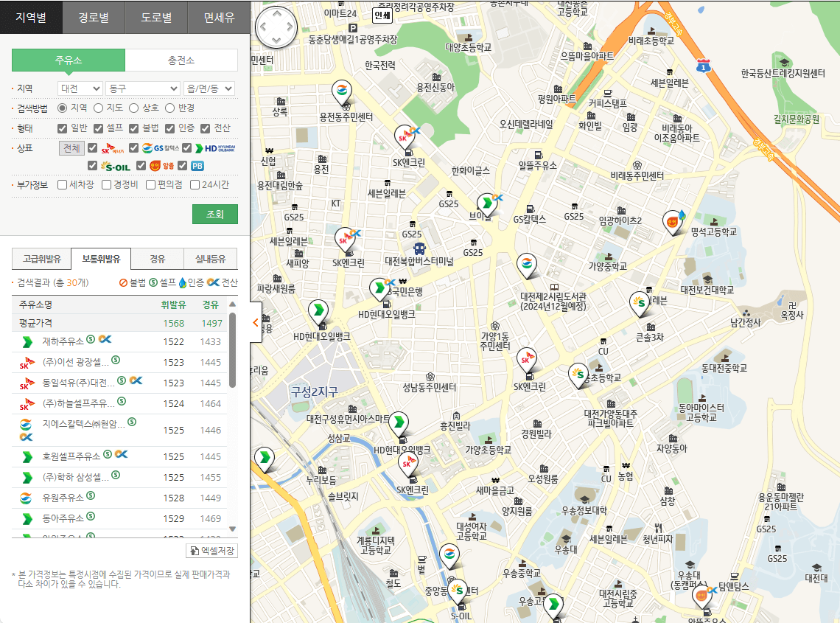
Task: Click the highway route 1 shield
Action: (x=704, y=66)
